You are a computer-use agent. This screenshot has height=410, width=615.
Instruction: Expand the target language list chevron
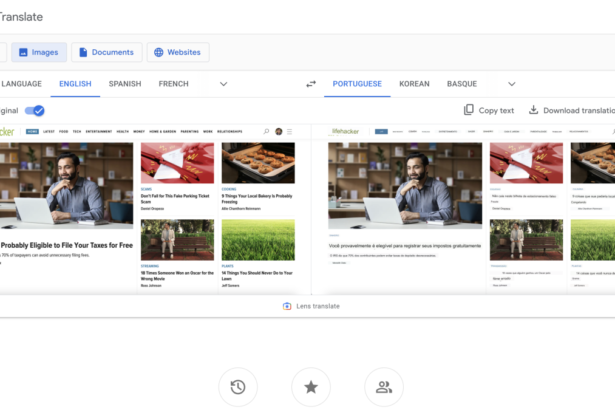coord(511,84)
